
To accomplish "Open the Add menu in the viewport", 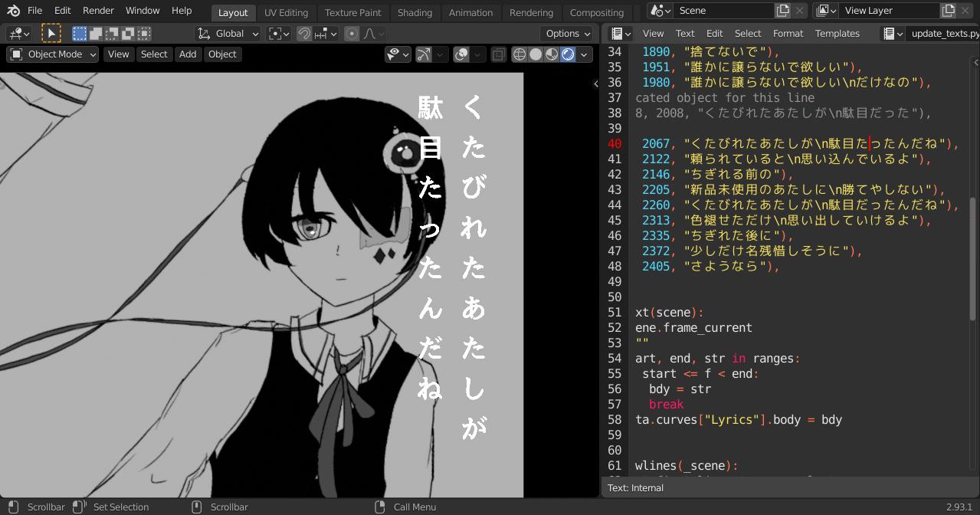I will click(188, 54).
